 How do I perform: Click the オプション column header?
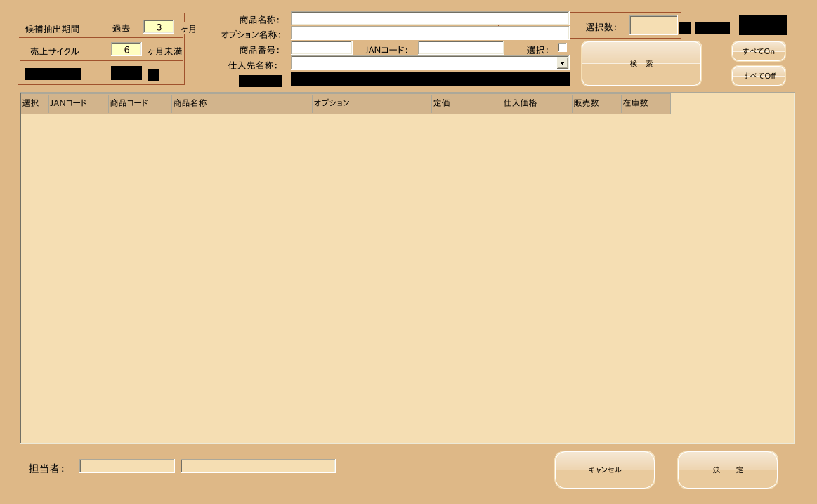point(372,104)
